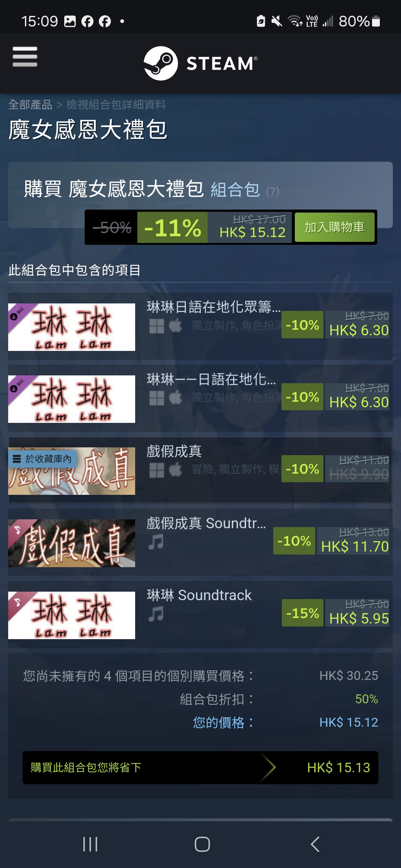Image resolution: width=401 pixels, height=868 pixels.
Task: Click Windows platform icon under 戲假成真
Action: pos(157,470)
